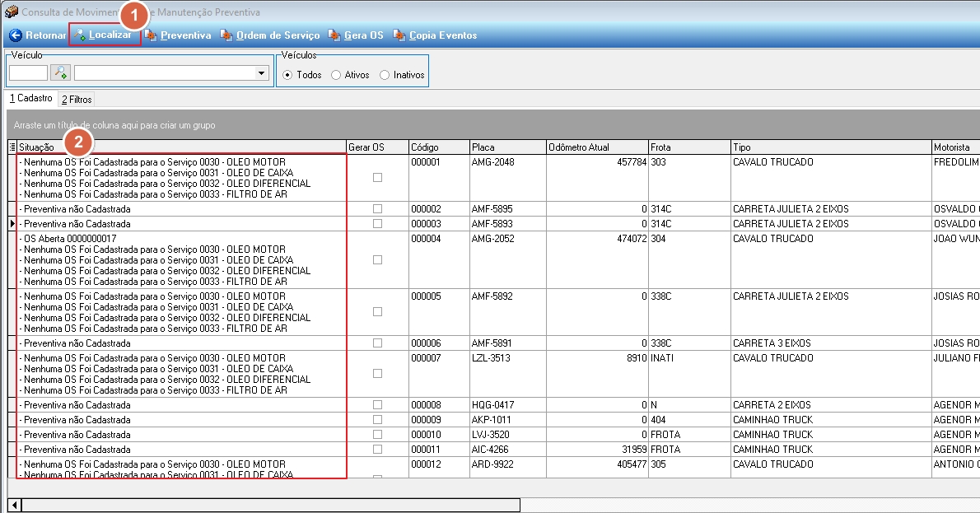980x513 pixels.
Task: Sort by the Gerar OS column header
Action: (377, 147)
